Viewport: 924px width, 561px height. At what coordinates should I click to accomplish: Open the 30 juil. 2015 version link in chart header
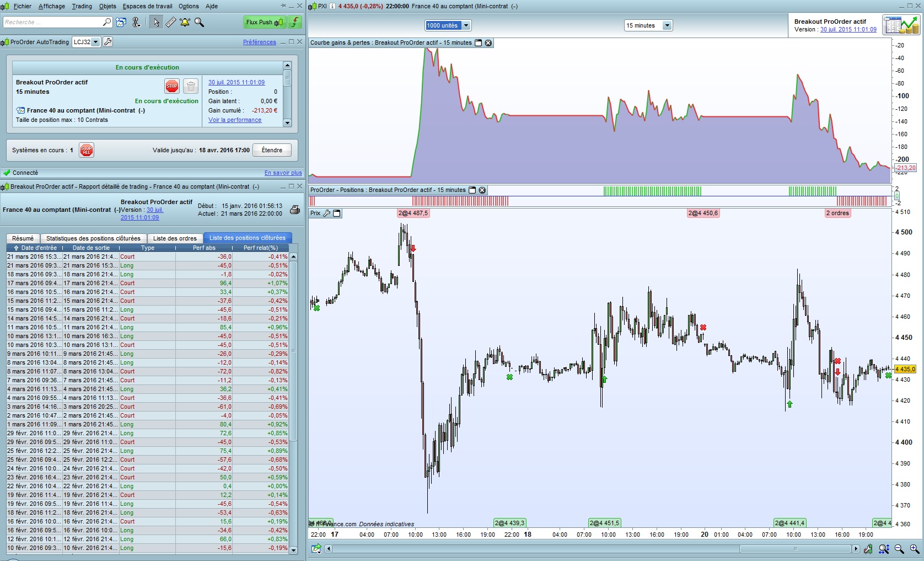tap(848, 30)
